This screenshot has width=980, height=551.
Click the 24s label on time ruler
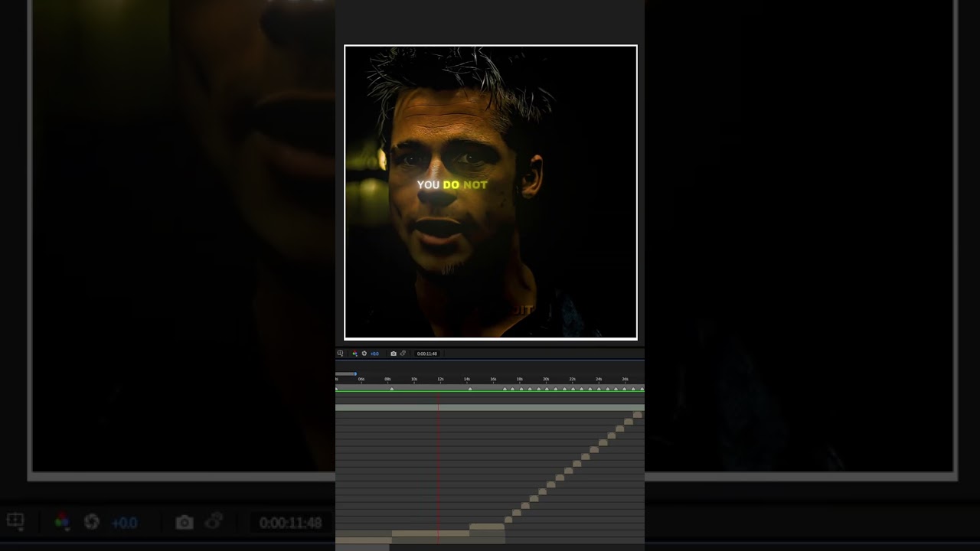point(599,380)
